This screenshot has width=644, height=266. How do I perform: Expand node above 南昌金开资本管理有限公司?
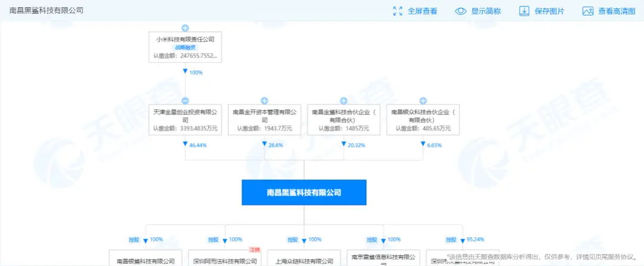click(265, 101)
